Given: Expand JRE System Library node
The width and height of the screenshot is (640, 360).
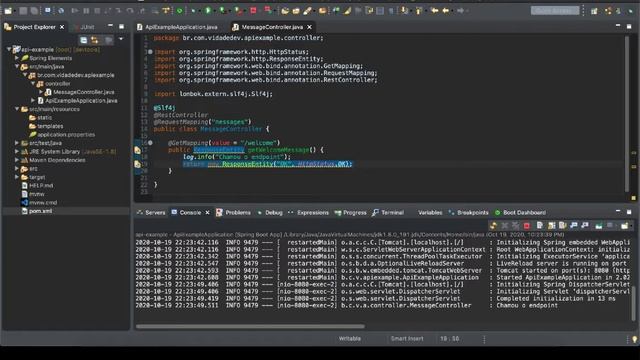Looking at the screenshot, I should [17, 151].
